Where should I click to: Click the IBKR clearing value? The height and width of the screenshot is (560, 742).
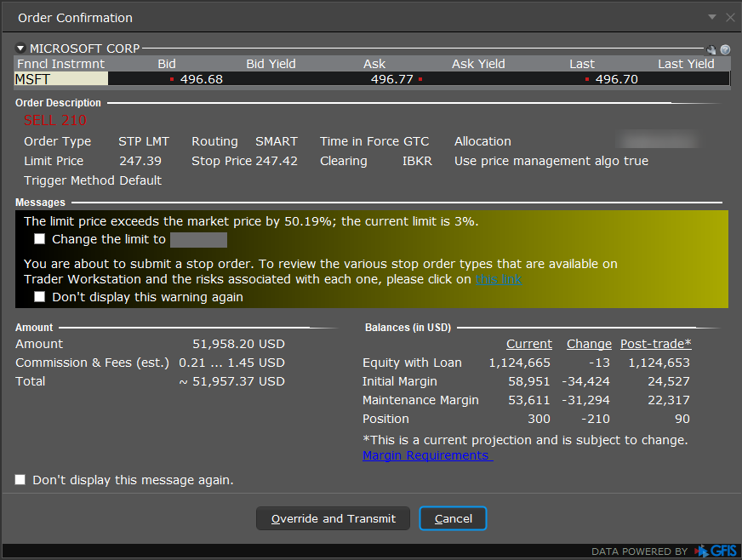[417, 161]
